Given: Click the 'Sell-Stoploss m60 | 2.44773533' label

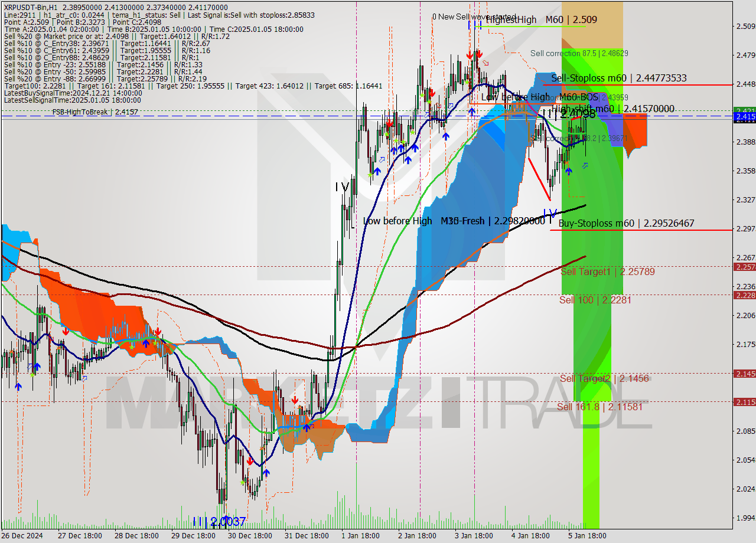Looking at the screenshot, I should pos(619,78).
